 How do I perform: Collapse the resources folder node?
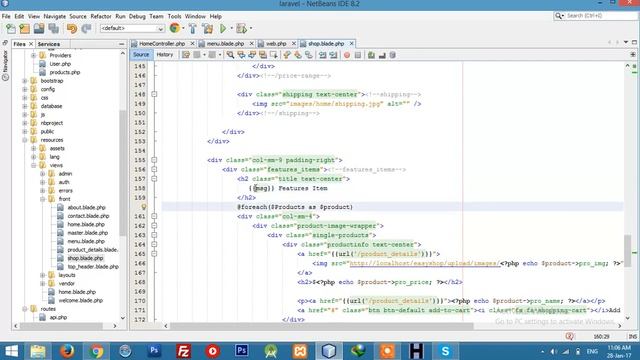pyautogui.click(x=25, y=140)
